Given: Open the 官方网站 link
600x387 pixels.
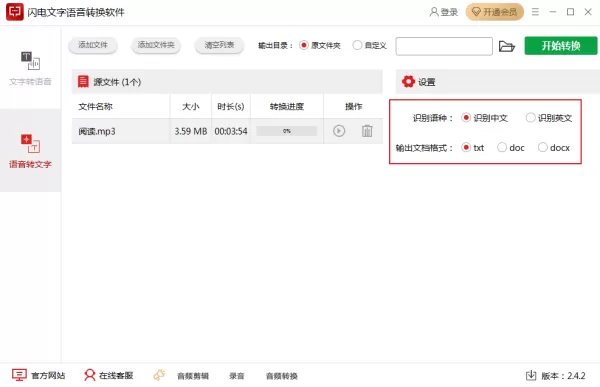Looking at the screenshot, I should [48, 376].
